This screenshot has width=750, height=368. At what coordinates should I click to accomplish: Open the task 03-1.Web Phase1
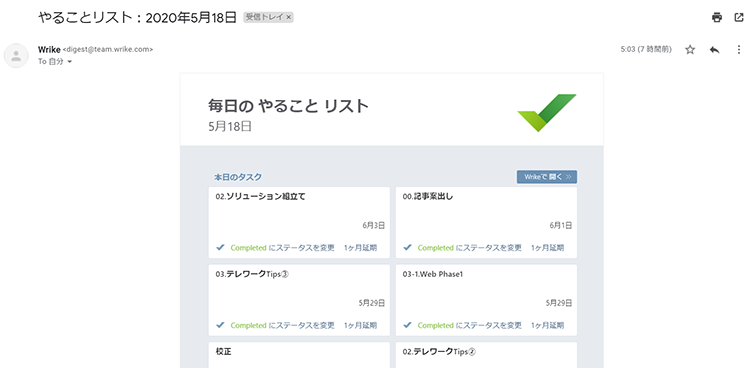coord(432,274)
